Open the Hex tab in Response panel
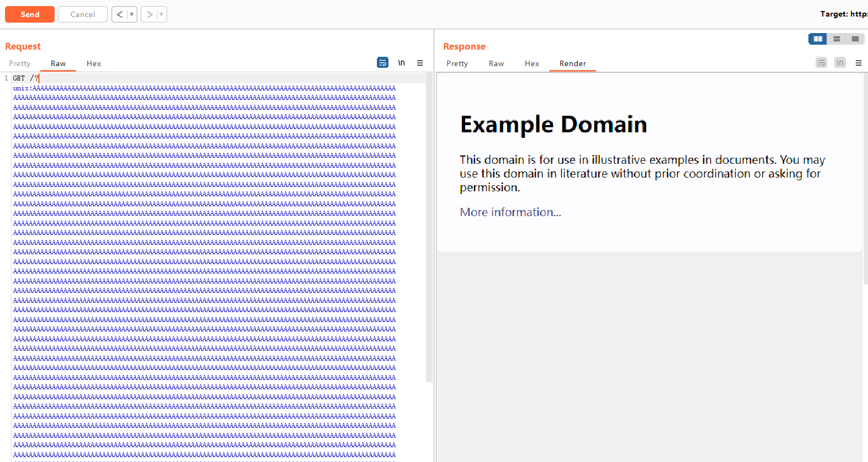868x462 pixels. 532,63
